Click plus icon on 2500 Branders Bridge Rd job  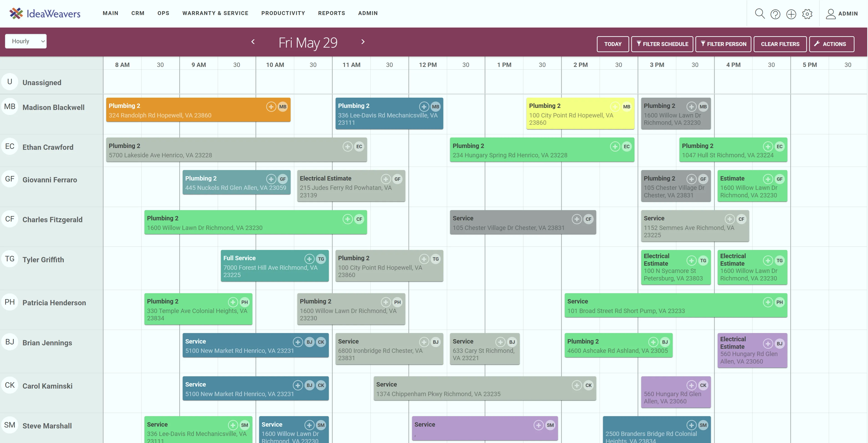pyautogui.click(x=691, y=425)
